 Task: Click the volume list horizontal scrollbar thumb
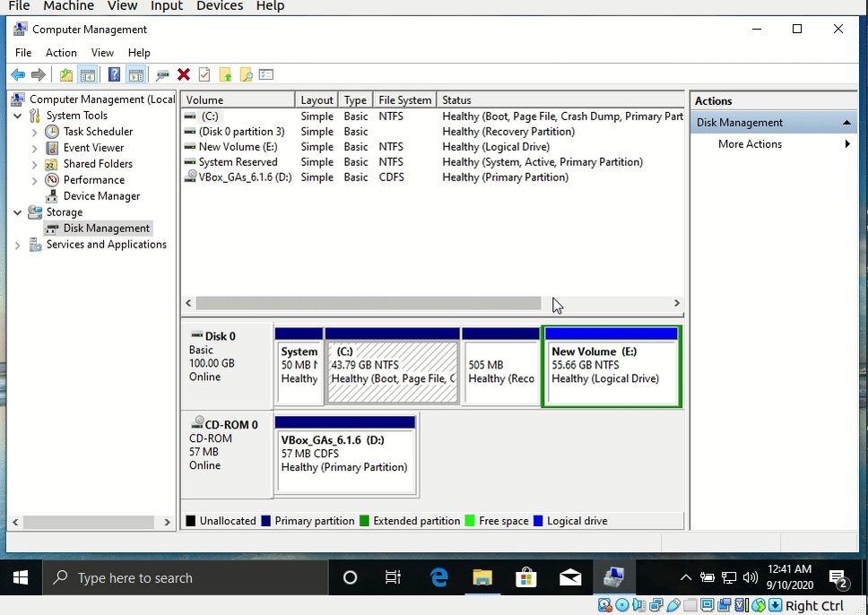tap(369, 303)
